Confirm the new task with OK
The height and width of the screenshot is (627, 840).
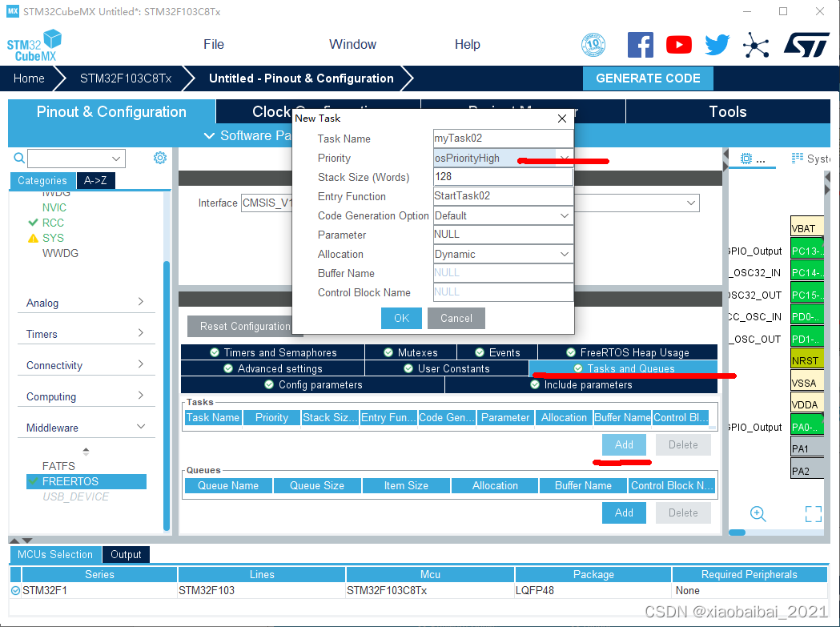[401, 318]
